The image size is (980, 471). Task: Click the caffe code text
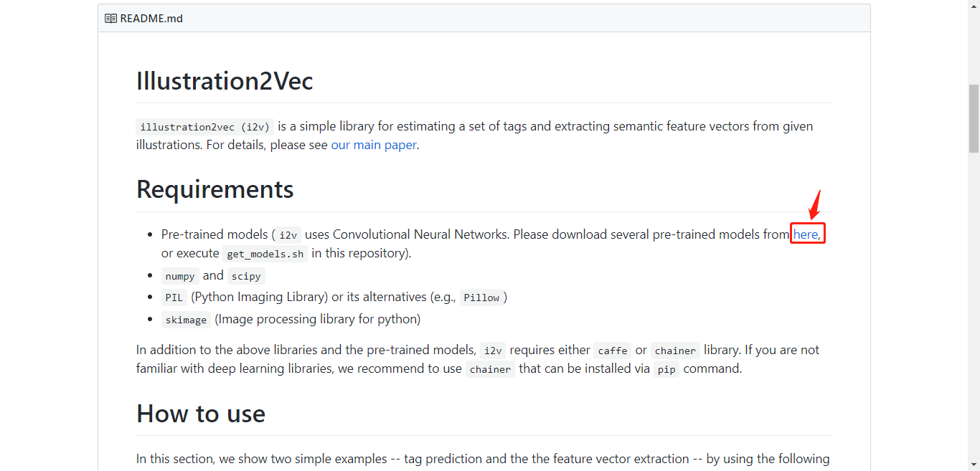(613, 351)
